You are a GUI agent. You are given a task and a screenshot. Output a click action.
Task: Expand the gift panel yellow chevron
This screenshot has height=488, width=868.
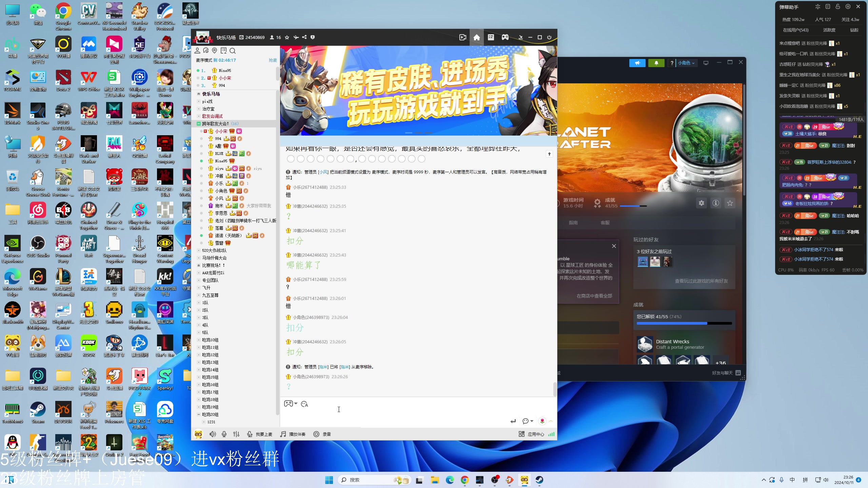551,421
